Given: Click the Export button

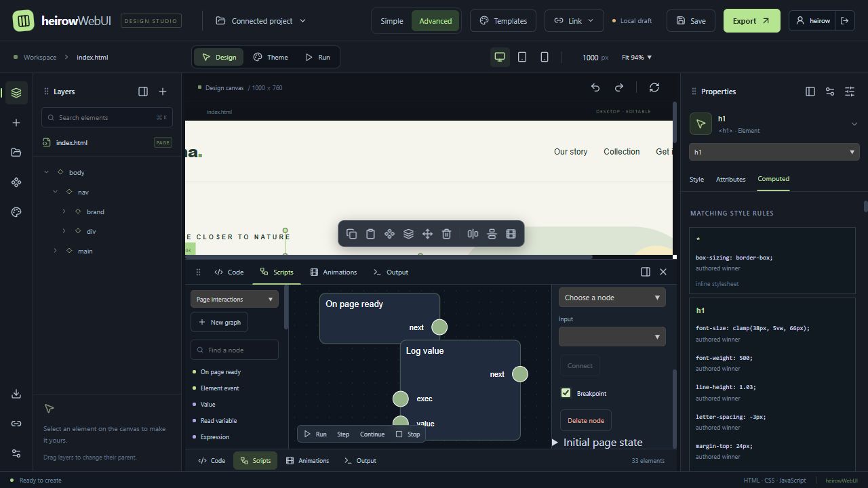Looking at the screenshot, I should (751, 21).
